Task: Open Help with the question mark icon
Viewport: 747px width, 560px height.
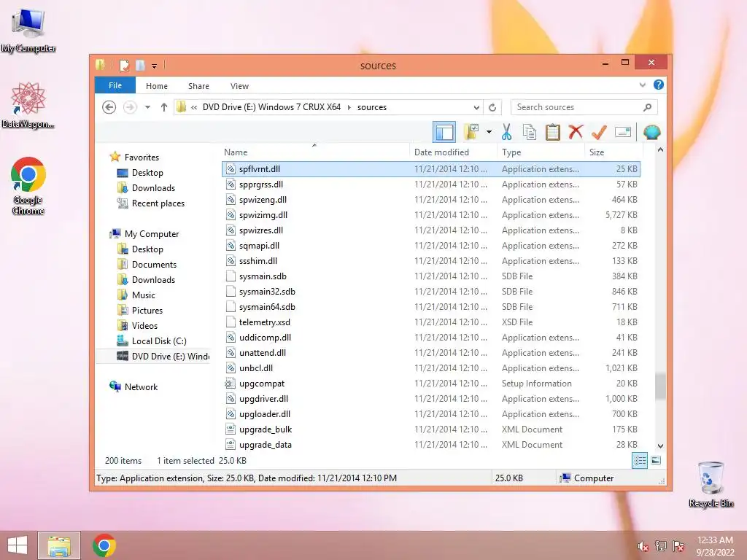Action: [x=659, y=85]
